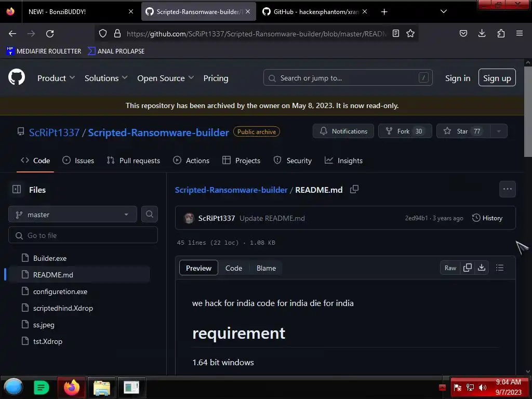This screenshot has width=532, height=399.
Task: Open the Pull requests tab
Action: pyautogui.click(x=134, y=161)
